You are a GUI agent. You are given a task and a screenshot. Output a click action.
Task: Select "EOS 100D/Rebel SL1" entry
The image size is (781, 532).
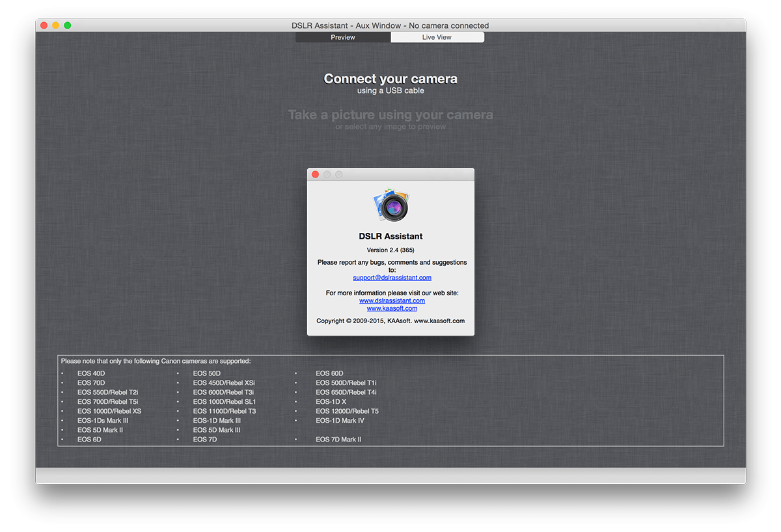(x=225, y=402)
